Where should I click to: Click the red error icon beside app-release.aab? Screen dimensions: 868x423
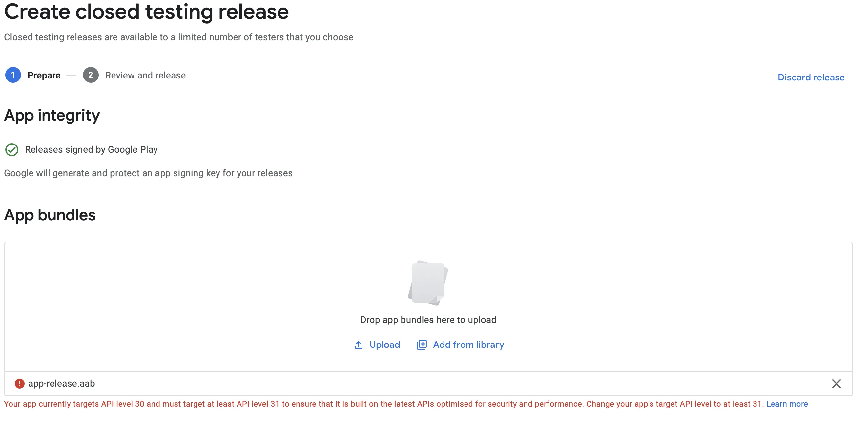20,384
